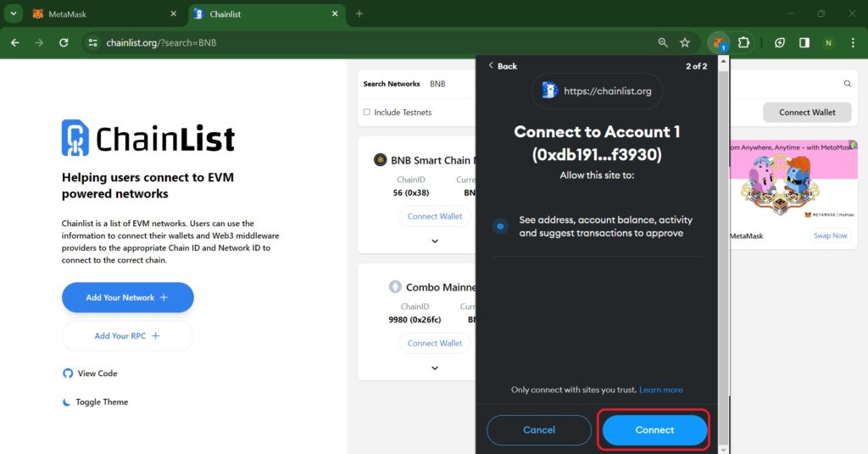This screenshot has height=454, width=868.
Task: Bookmark this page with the star icon
Action: [685, 42]
